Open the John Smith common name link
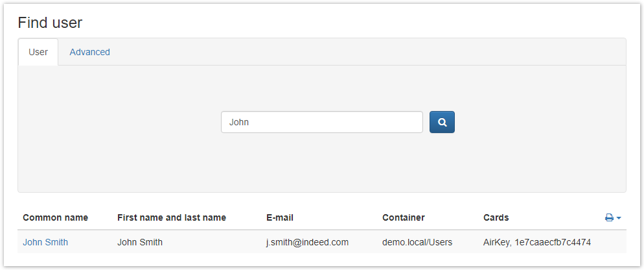This screenshot has height=270, width=644. (x=45, y=242)
